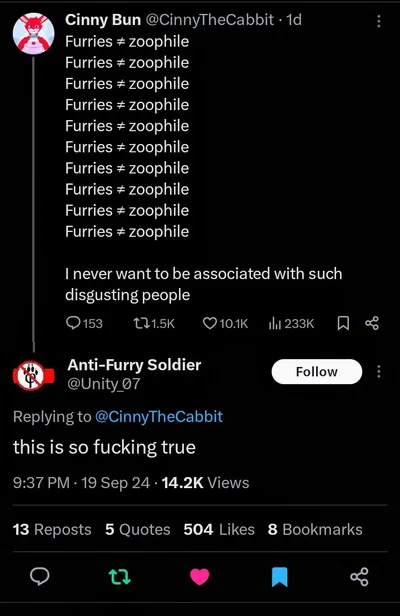
Task: Open more options for Cinny Bun's post
Action: click(x=379, y=21)
